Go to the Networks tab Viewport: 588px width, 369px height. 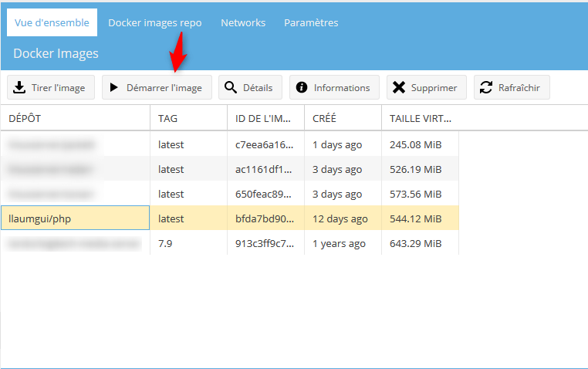[x=243, y=22]
